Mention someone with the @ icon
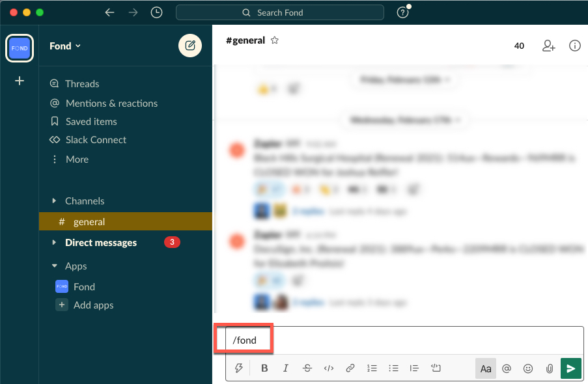Screen dimensions: 588x384 [507, 368]
